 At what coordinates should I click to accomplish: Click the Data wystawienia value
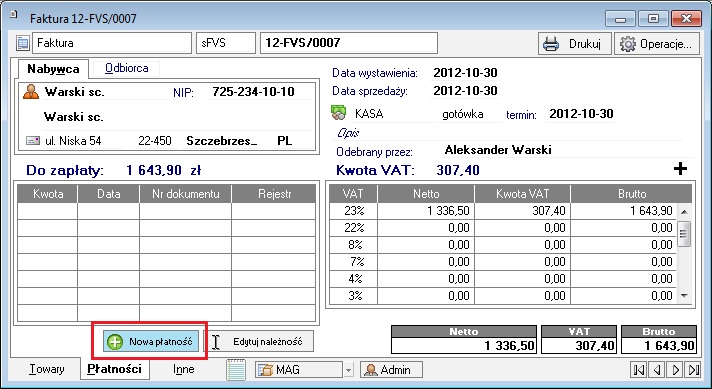click(x=465, y=73)
